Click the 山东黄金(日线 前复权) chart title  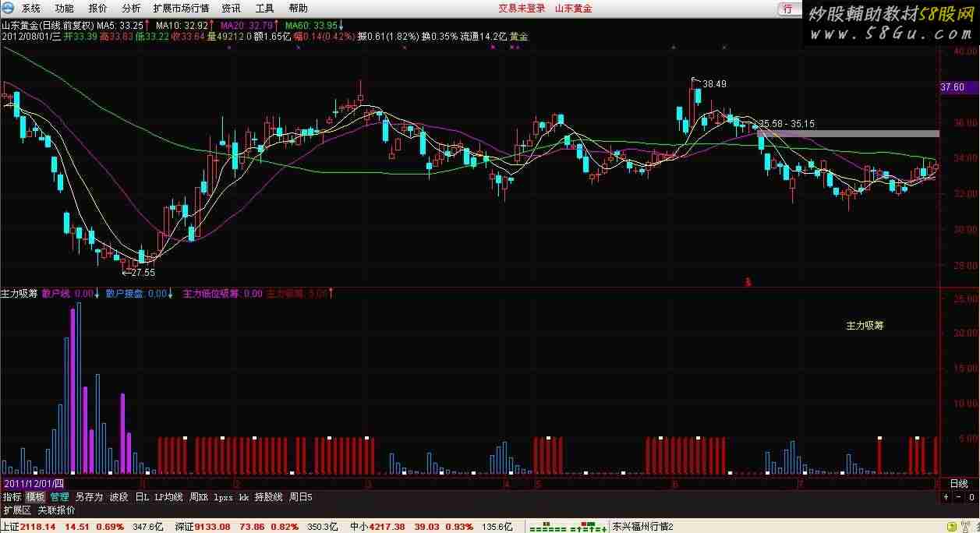click(x=48, y=25)
